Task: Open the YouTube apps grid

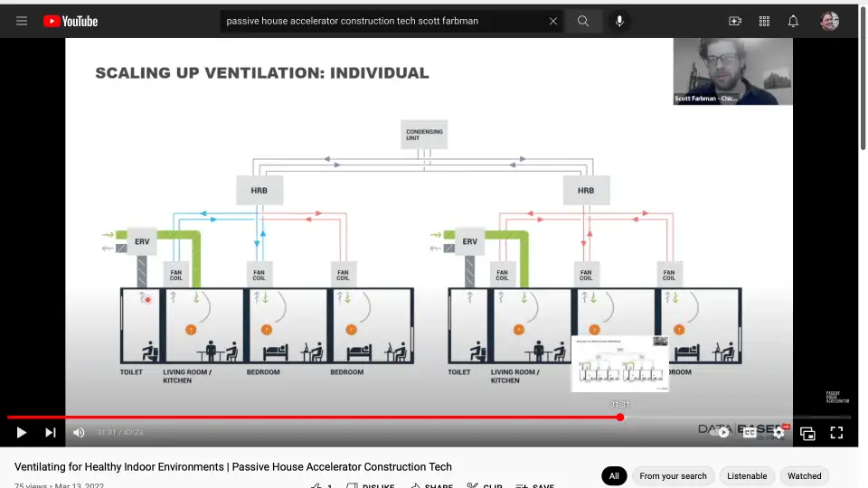Action: click(764, 21)
